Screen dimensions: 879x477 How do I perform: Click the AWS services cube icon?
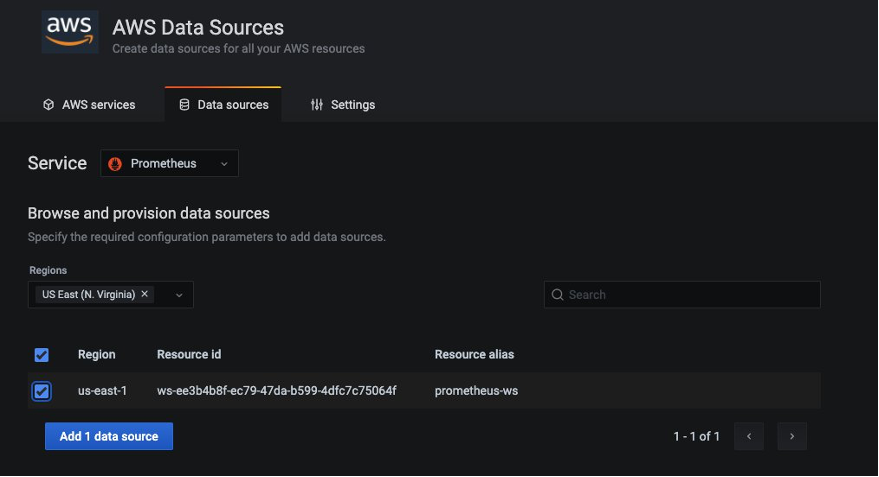pyautogui.click(x=48, y=105)
